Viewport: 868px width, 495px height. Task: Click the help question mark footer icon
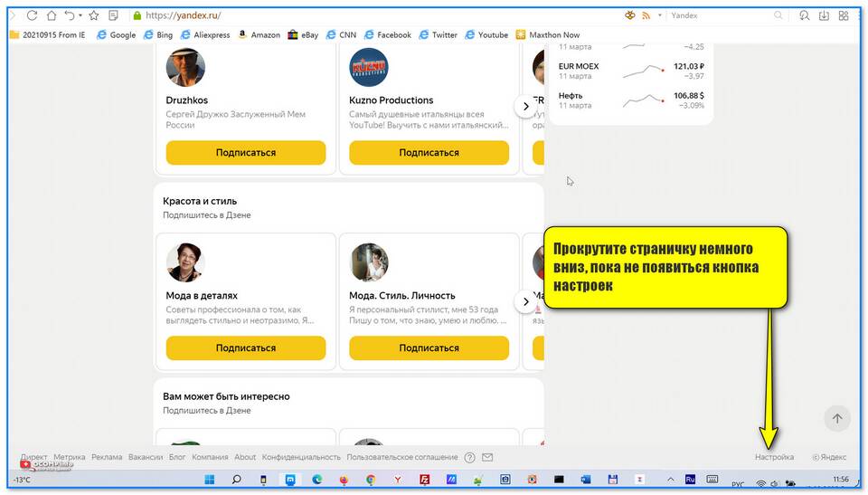(469, 458)
